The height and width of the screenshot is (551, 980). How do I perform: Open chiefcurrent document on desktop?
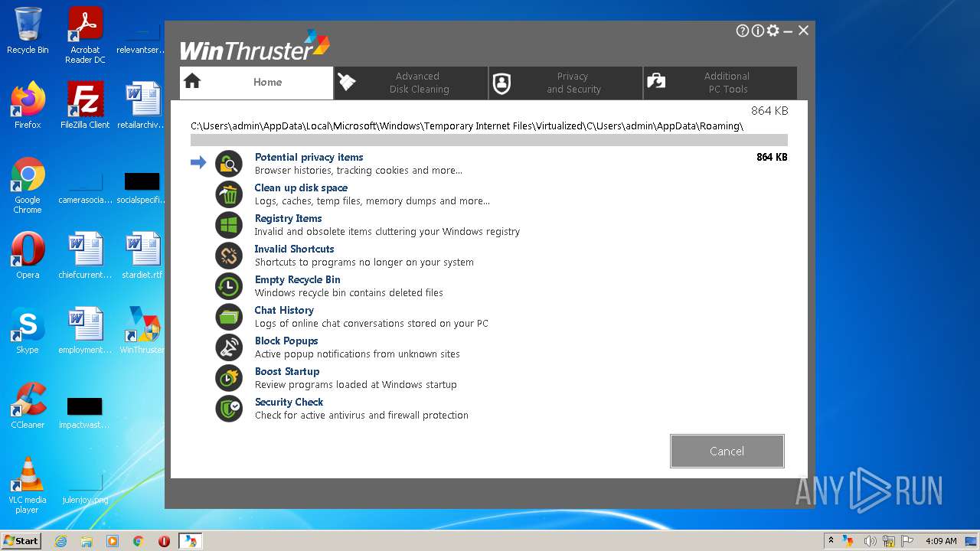(x=85, y=256)
